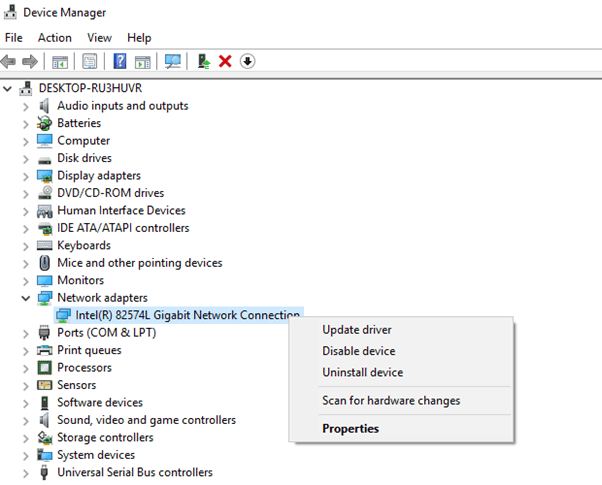Collapse the DESKTOP-RU3HUVR root node

(x=9, y=88)
